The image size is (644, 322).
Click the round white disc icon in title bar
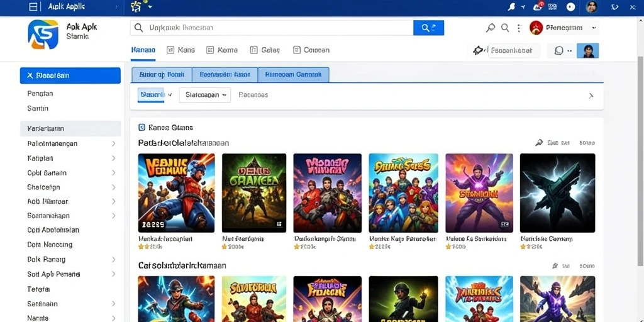coord(570,6)
